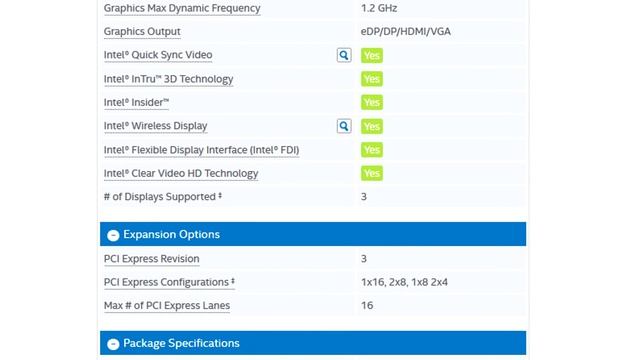Click the Yes badge for InTru 3D Technology
This screenshot has width=640, height=360.
(372, 79)
